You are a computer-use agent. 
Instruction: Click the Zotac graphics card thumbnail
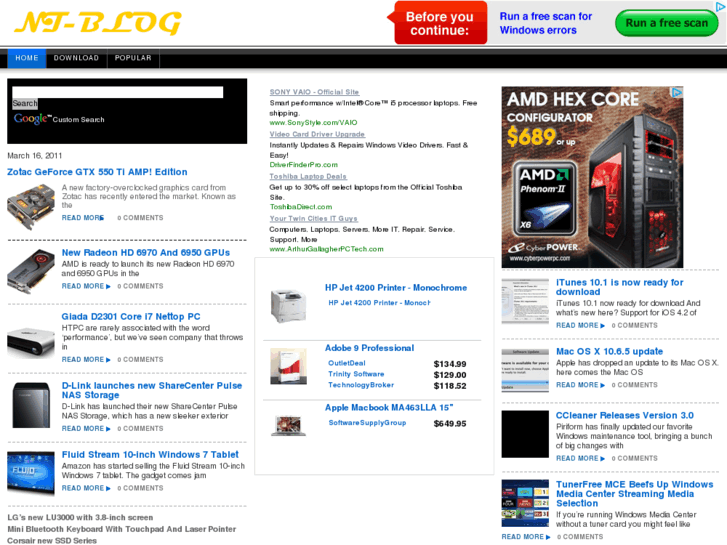tap(32, 206)
